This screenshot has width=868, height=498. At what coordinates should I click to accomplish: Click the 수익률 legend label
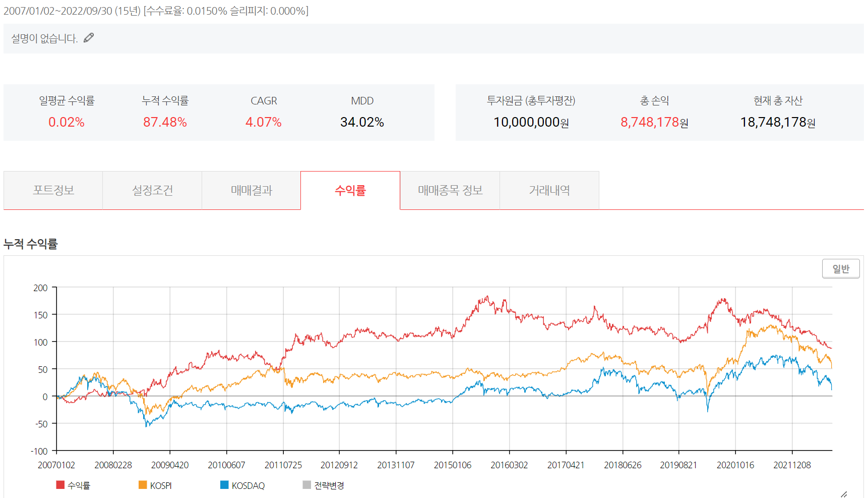pos(79,485)
